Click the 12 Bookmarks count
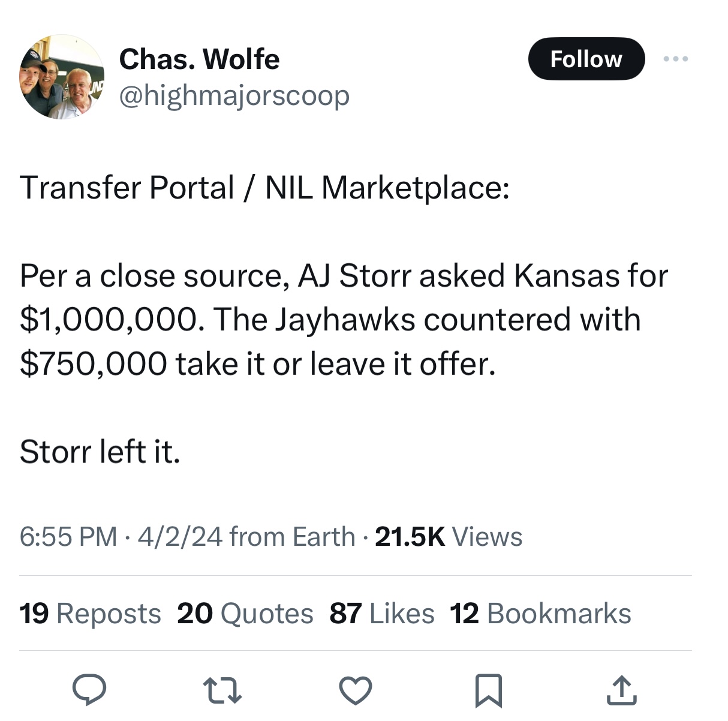Image resolution: width=728 pixels, height=721 pixels. (540, 614)
